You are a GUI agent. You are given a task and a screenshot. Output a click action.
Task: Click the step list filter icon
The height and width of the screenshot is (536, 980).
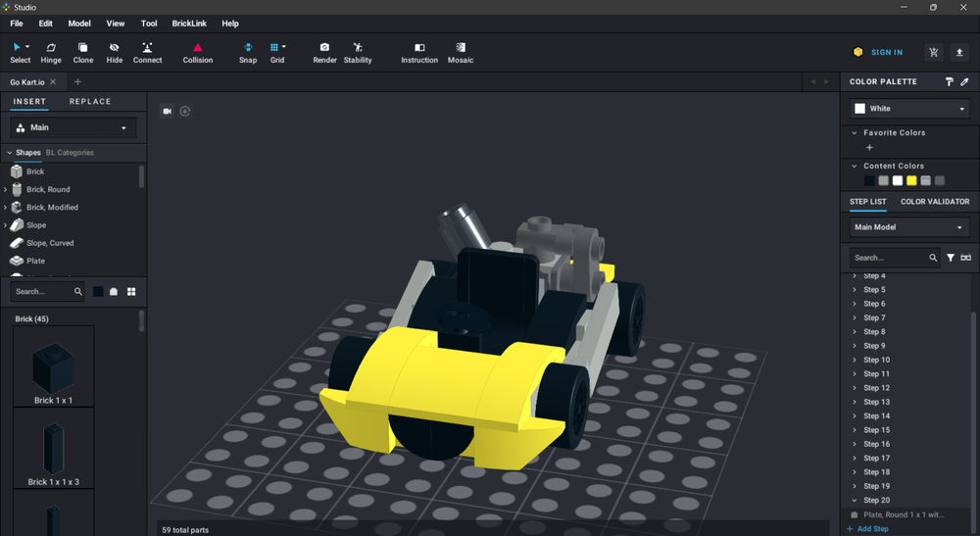(x=951, y=258)
